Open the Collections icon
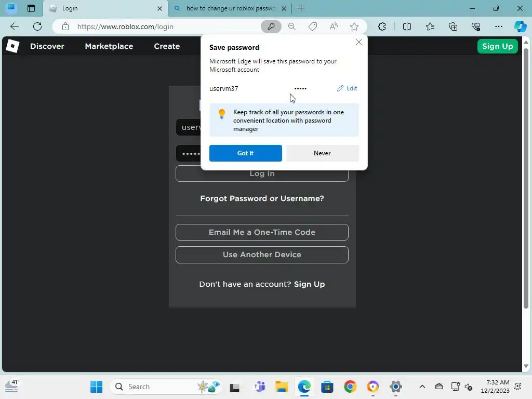The width and height of the screenshot is (532, 399). click(453, 26)
